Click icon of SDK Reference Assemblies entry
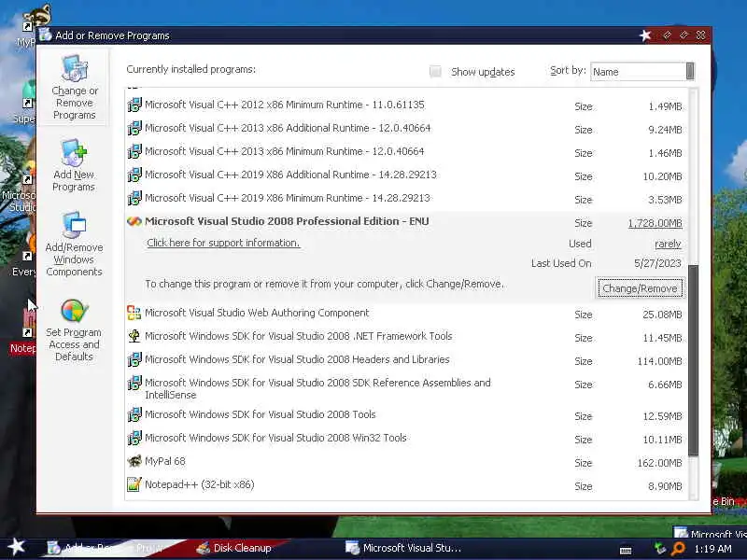This screenshot has height=560, width=747. point(134,383)
